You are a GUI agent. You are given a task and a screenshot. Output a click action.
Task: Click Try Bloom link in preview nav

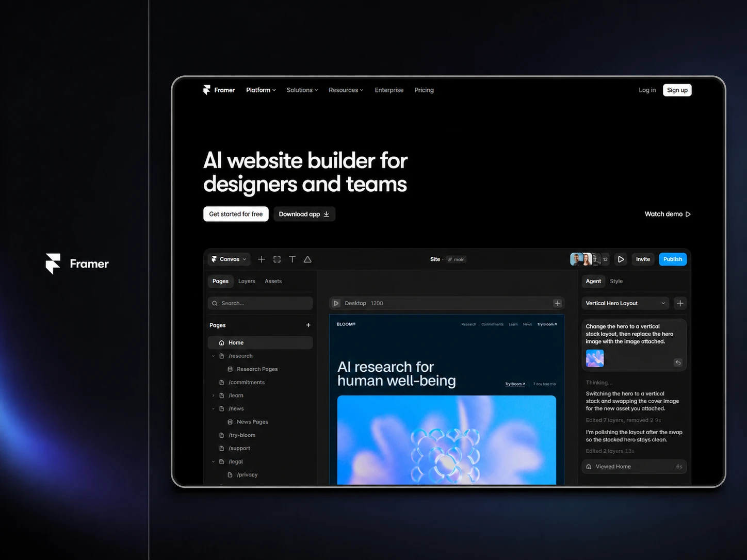547,324
